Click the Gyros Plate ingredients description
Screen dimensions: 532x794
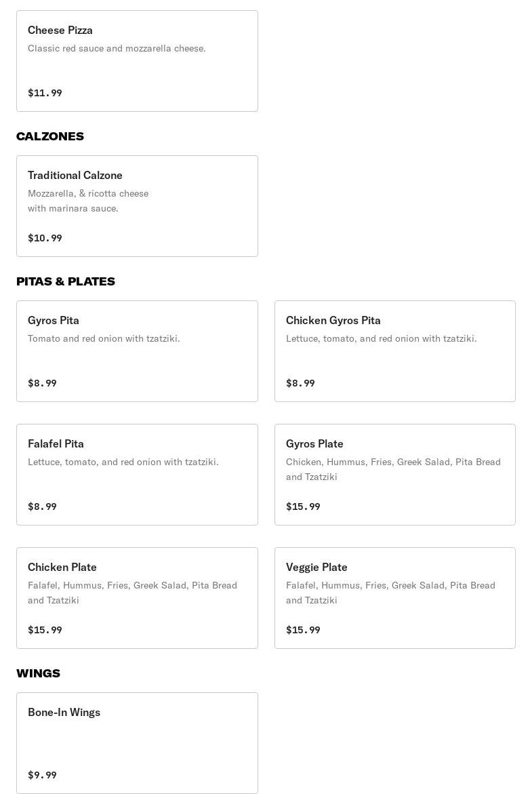(x=393, y=469)
